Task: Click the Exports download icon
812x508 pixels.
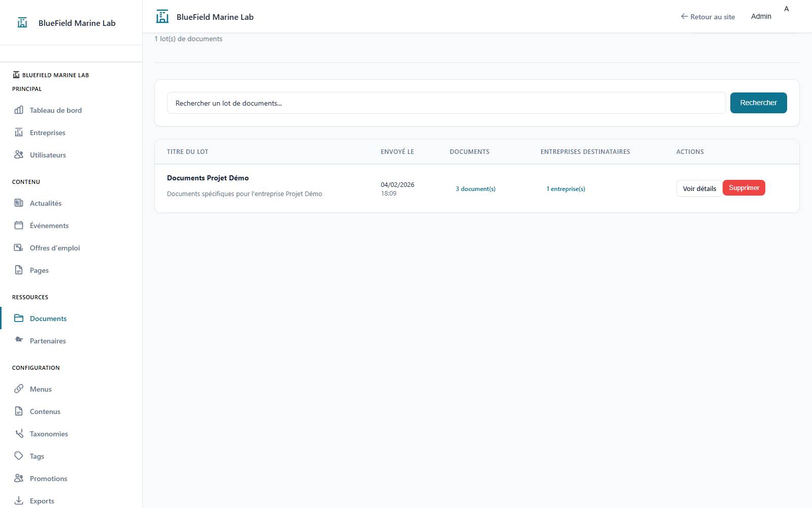Action: point(18,500)
